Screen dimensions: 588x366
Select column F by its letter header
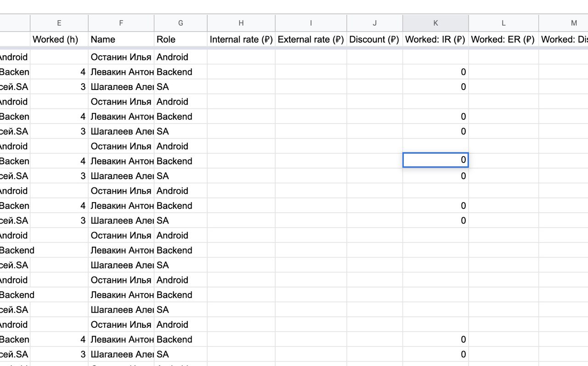coord(121,23)
